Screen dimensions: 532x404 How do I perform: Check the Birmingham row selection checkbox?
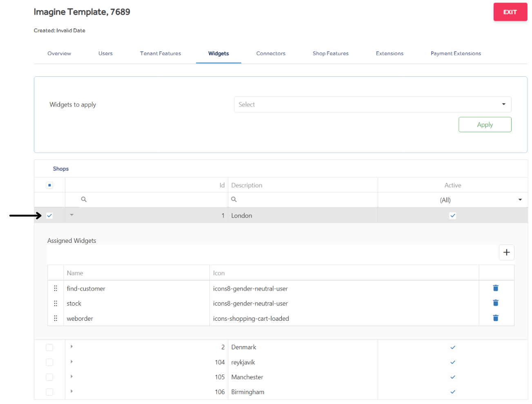click(49, 392)
